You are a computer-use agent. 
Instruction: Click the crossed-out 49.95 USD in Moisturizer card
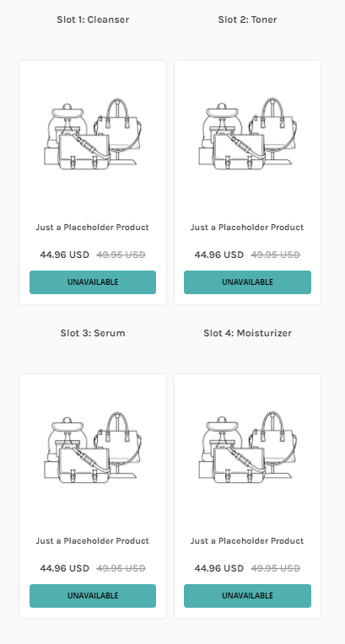[276, 568]
